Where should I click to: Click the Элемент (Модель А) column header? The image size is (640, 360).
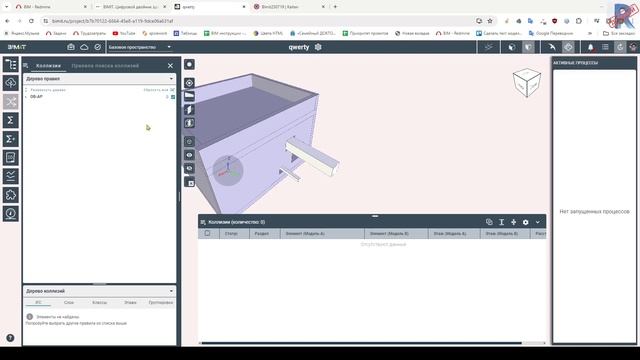(322, 233)
